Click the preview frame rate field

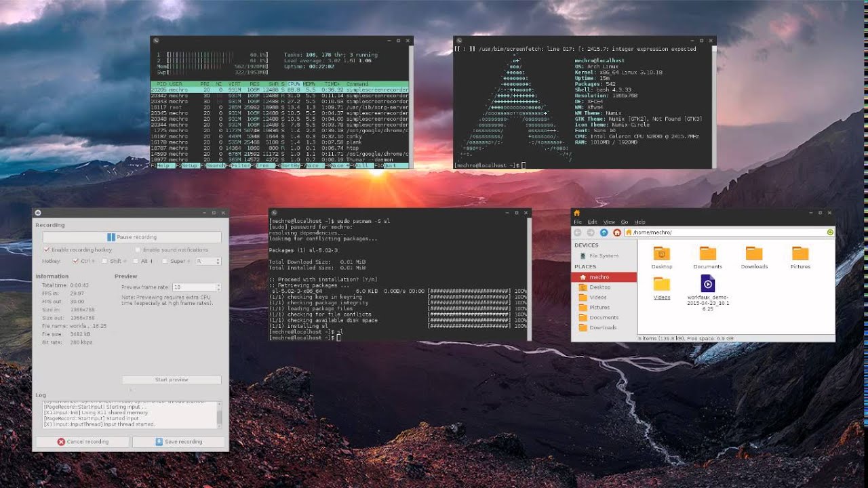(196, 287)
